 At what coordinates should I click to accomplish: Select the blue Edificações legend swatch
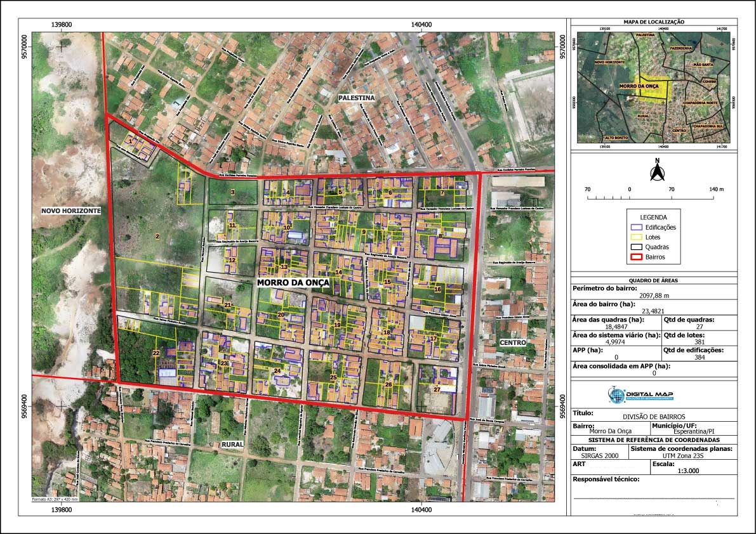pos(637,227)
